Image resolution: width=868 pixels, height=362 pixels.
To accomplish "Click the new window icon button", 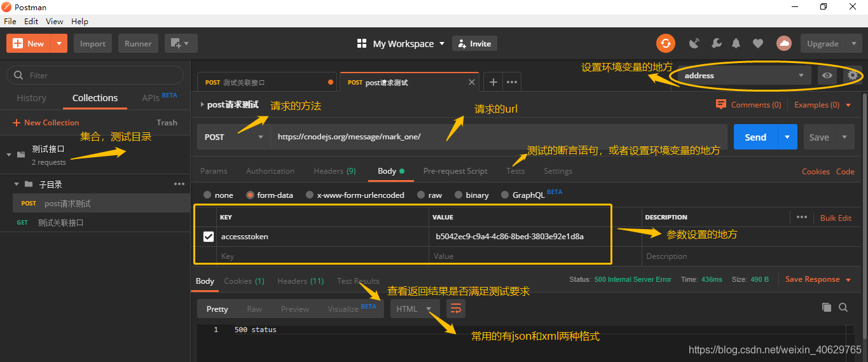I will 181,43.
